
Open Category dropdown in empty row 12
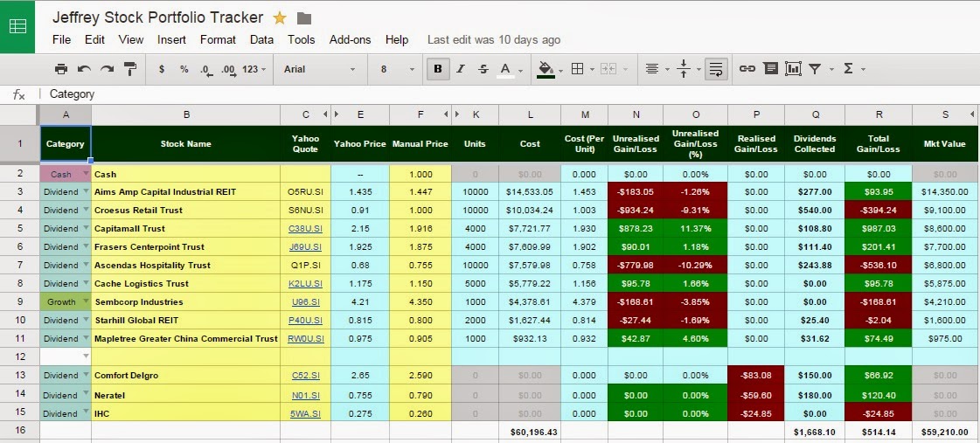click(86, 356)
